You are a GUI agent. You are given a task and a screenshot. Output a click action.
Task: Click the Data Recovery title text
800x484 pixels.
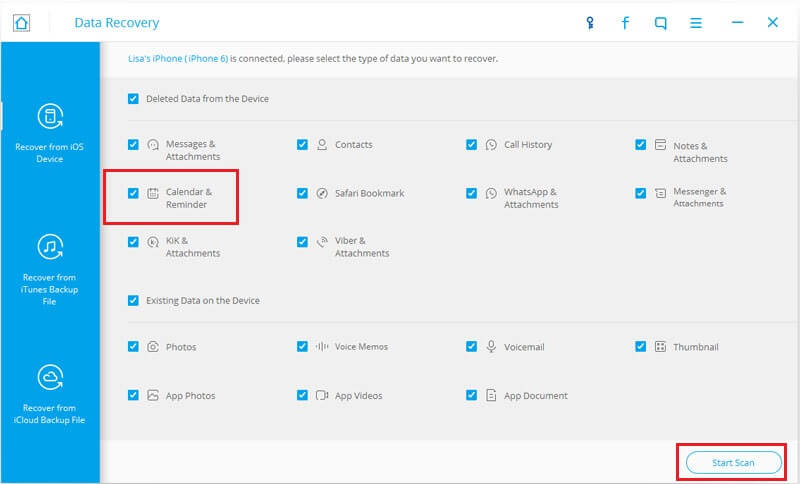click(x=117, y=23)
